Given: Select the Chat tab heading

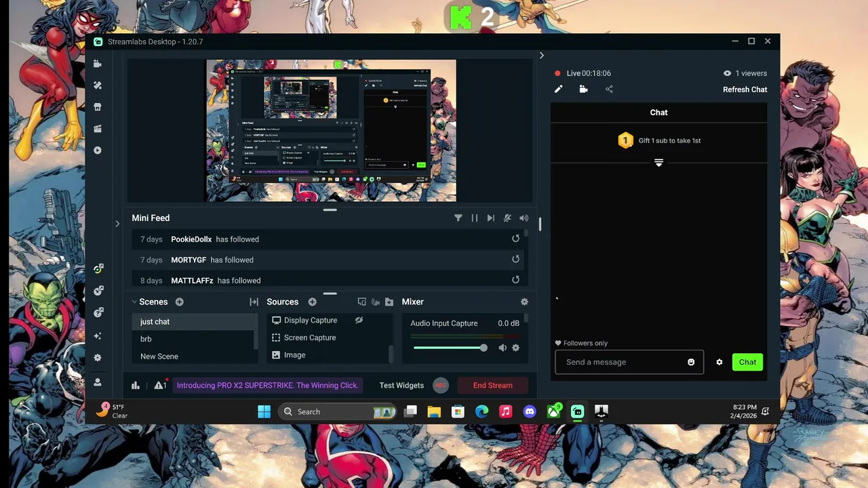Looking at the screenshot, I should pyautogui.click(x=658, y=113).
